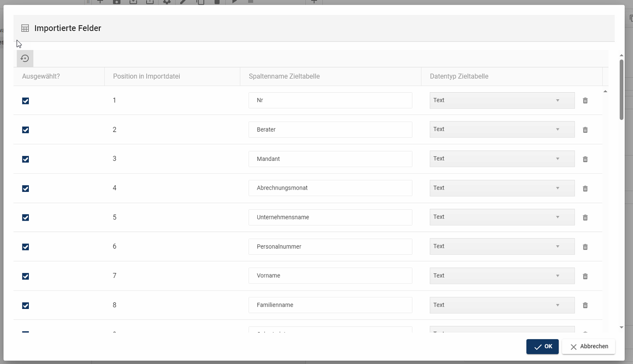Delete the Vorname field row

pyautogui.click(x=585, y=276)
